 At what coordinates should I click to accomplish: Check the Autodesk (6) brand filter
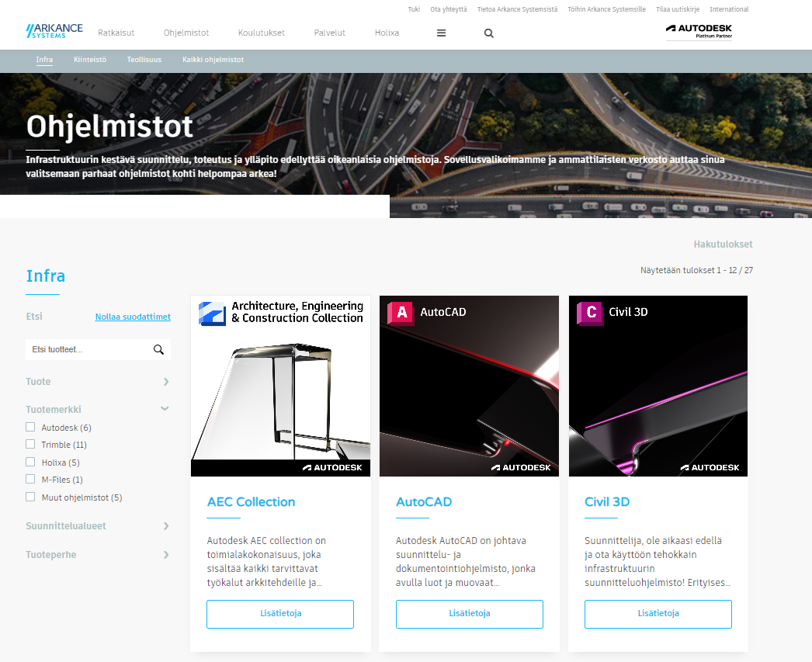30,427
